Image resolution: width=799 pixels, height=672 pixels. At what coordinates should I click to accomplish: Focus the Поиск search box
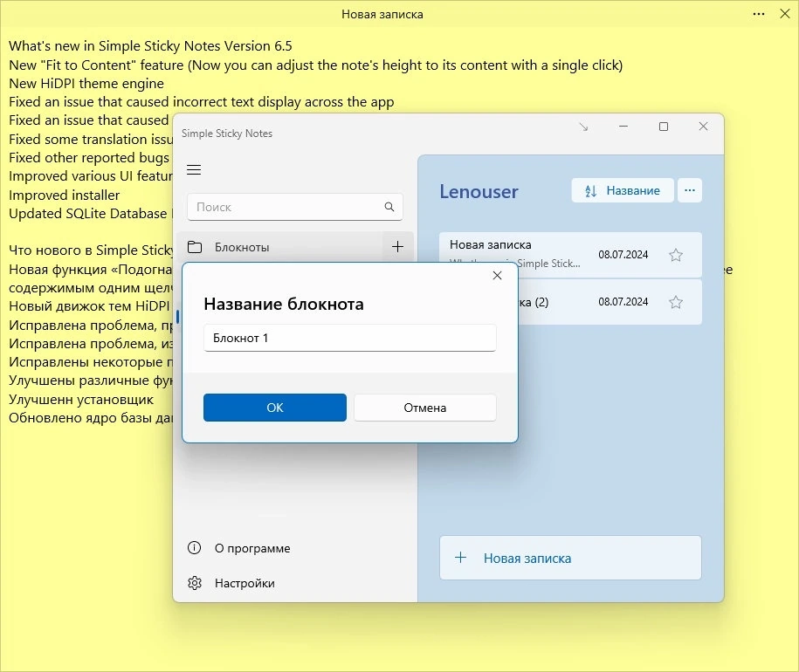point(294,207)
